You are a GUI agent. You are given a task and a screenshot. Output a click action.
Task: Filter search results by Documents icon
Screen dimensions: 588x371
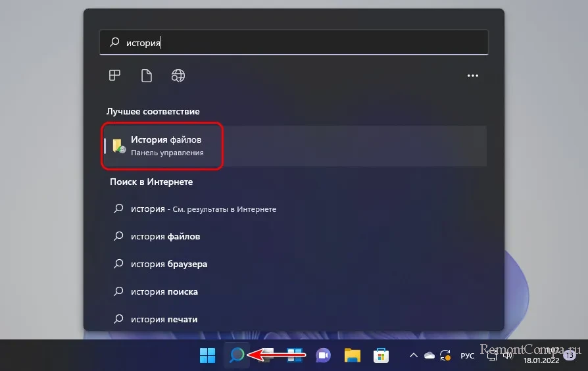146,76
